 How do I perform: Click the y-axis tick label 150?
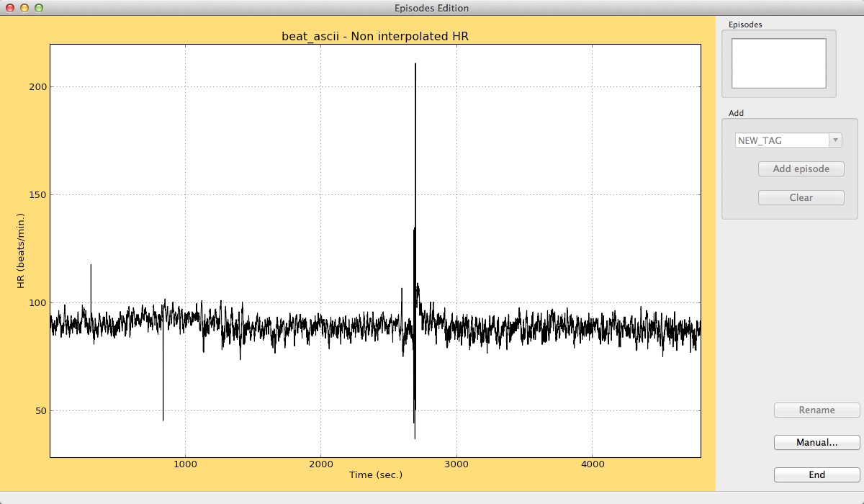[36, 195]
